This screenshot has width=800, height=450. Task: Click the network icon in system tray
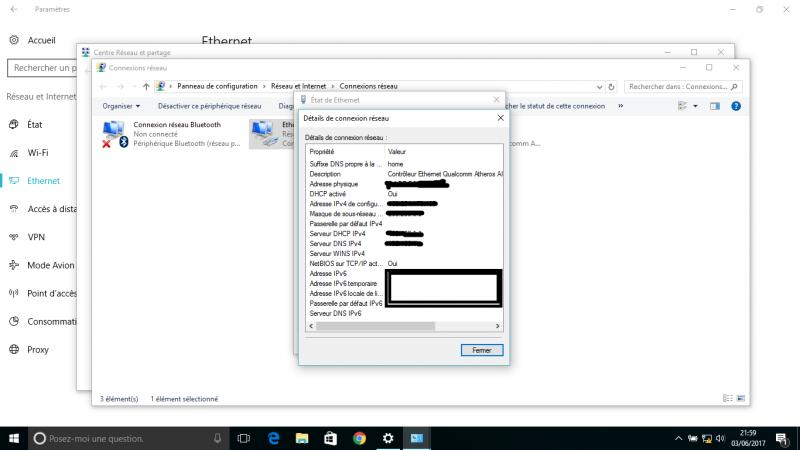pos(707,438)
